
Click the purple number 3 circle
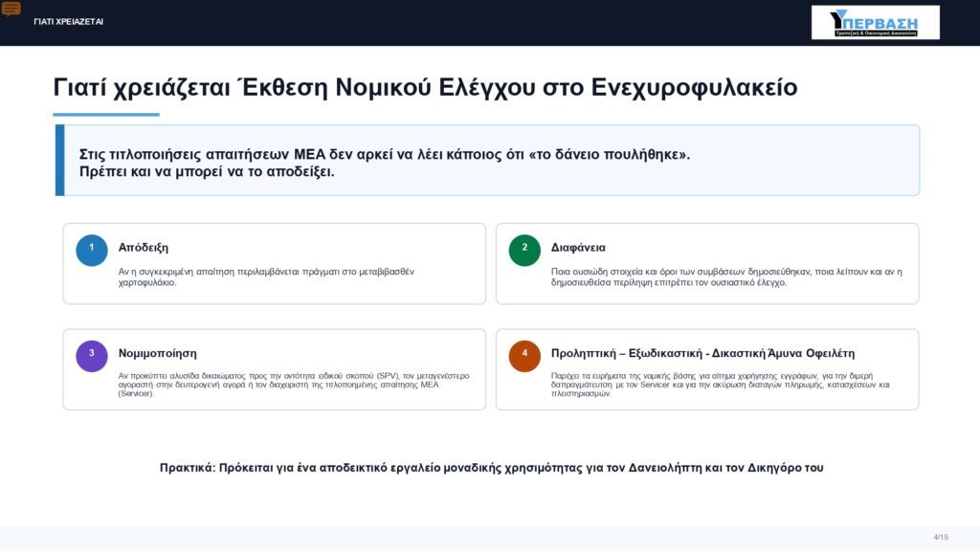click(92, 356)
